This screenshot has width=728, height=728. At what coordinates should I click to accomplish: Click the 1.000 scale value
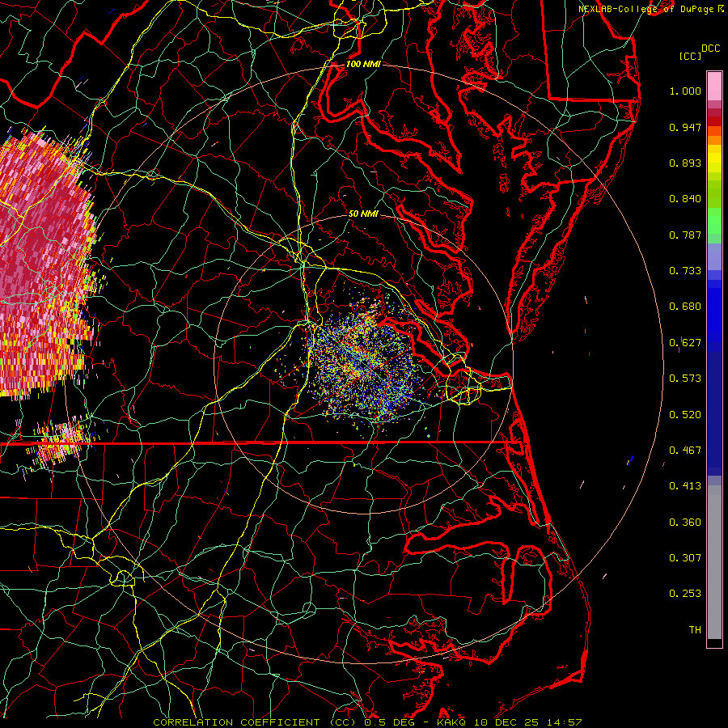tap(685, 91)
